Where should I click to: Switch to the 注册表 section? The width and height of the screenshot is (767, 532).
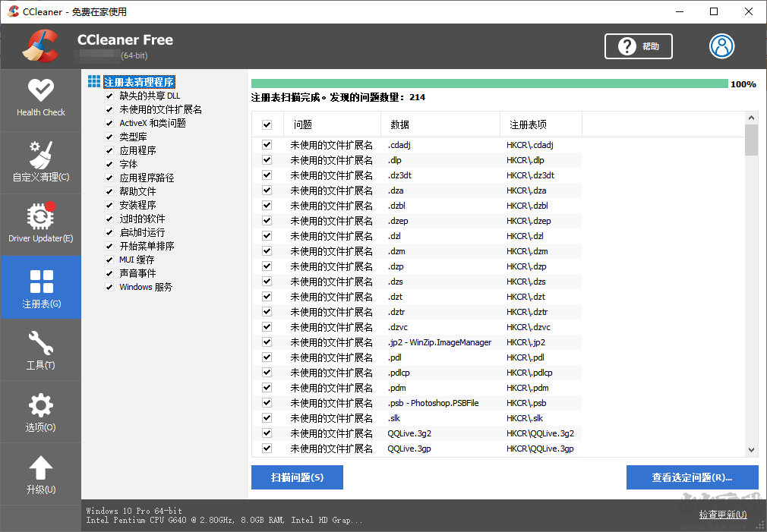pos(40,287)
